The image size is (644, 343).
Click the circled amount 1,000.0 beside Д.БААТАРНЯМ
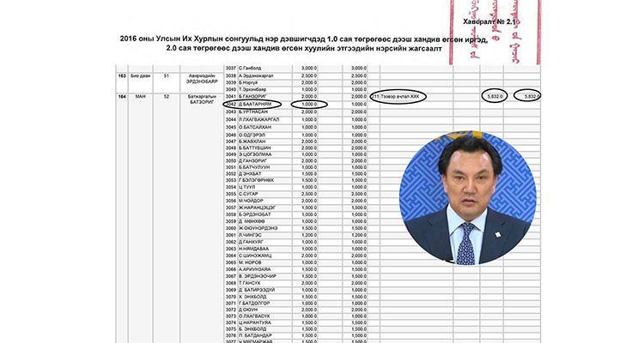309,105
